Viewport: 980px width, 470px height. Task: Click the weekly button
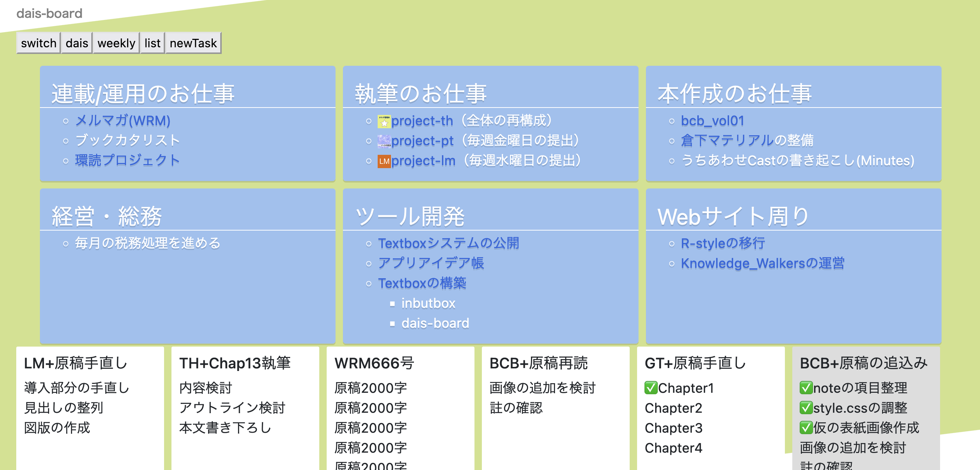[x=116, y=43]
